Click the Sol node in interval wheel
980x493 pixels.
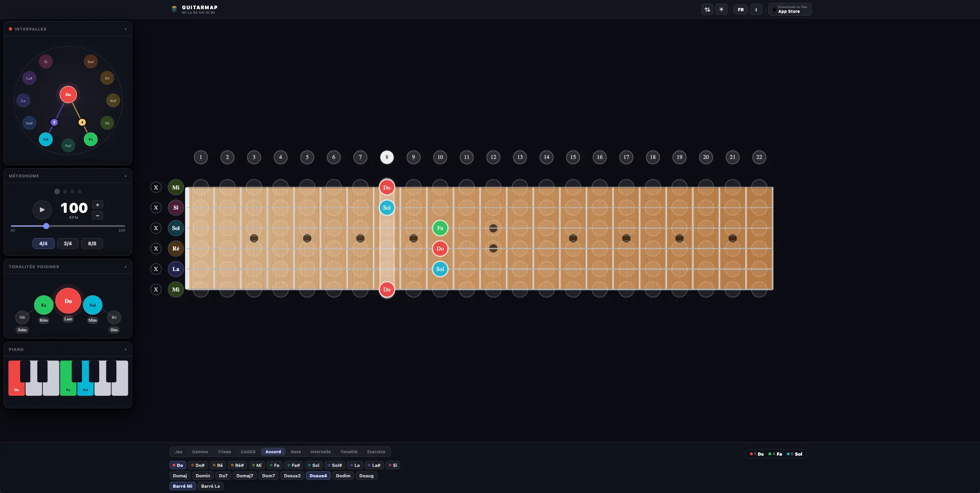46,139
